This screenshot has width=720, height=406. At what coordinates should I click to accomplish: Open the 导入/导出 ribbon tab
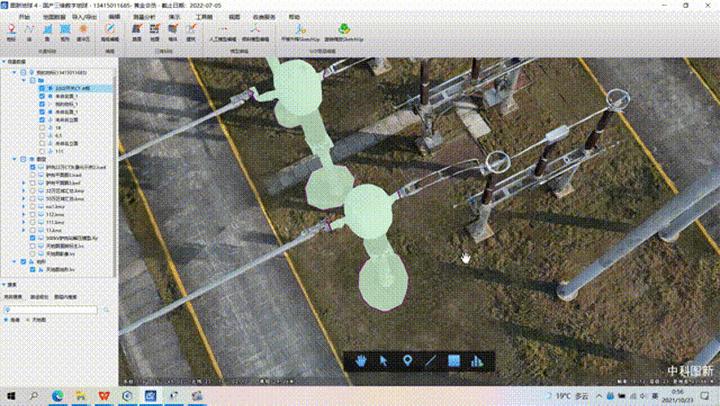point(84,17)
